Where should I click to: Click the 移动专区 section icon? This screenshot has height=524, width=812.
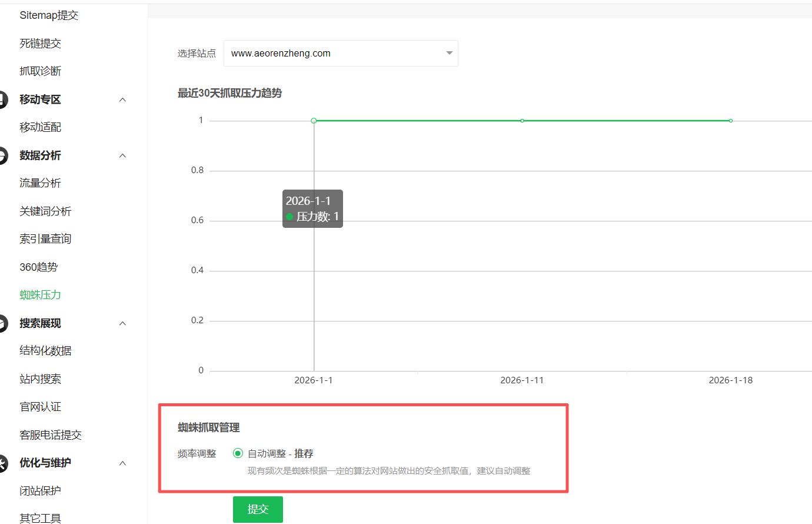click(3, 100)
